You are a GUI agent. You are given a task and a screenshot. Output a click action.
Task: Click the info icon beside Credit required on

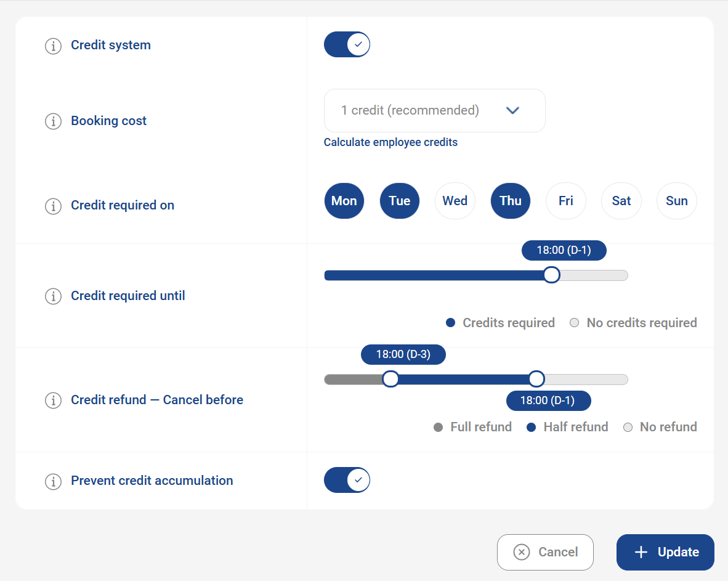pos(53,206)
